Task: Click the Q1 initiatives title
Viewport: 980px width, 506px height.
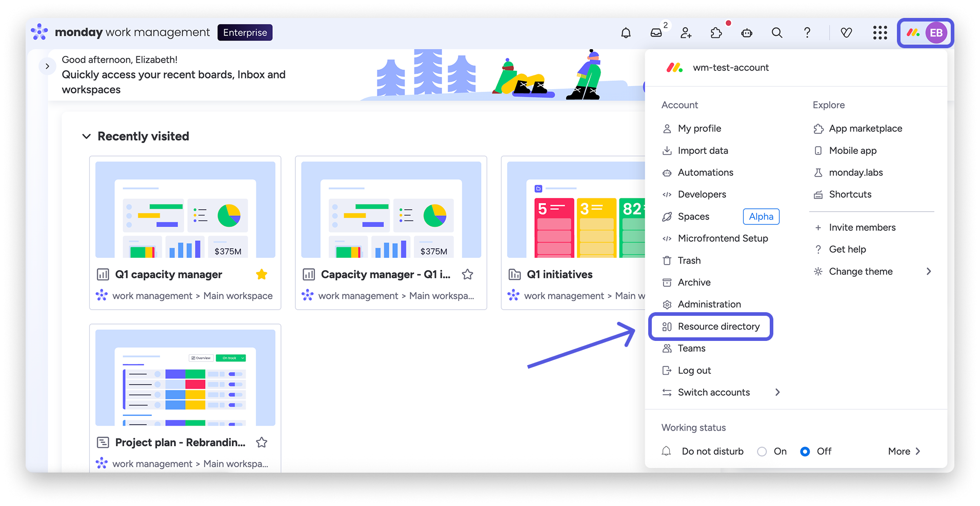Action: 559,275
